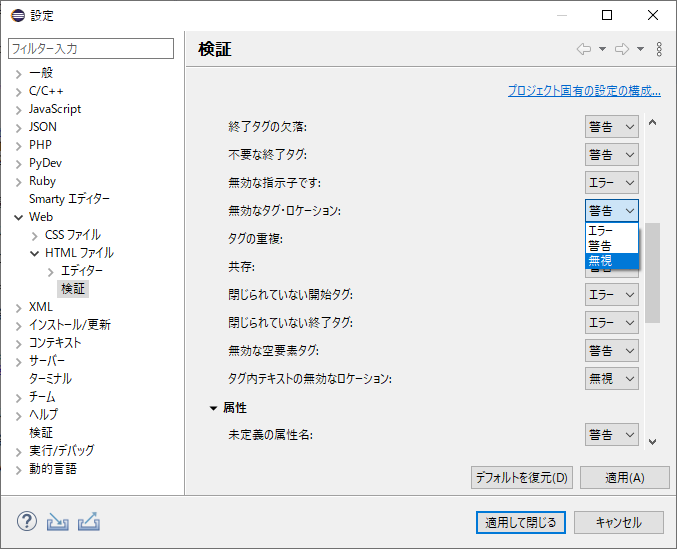Select チーム in the tree
Image resolution: width=677 pixels, height=549 pixels.
click(42, 397)
